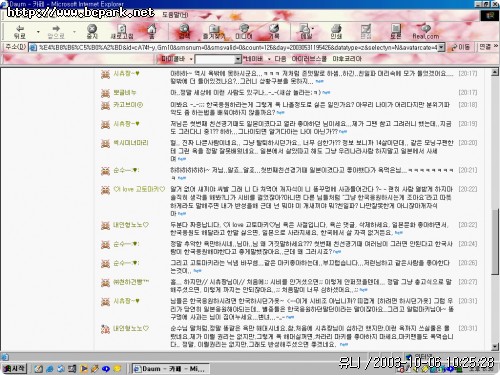This screenshot has height=375, width=500.
Task: Open the Help (도움말) menu
Action: [x=175, y=15]
